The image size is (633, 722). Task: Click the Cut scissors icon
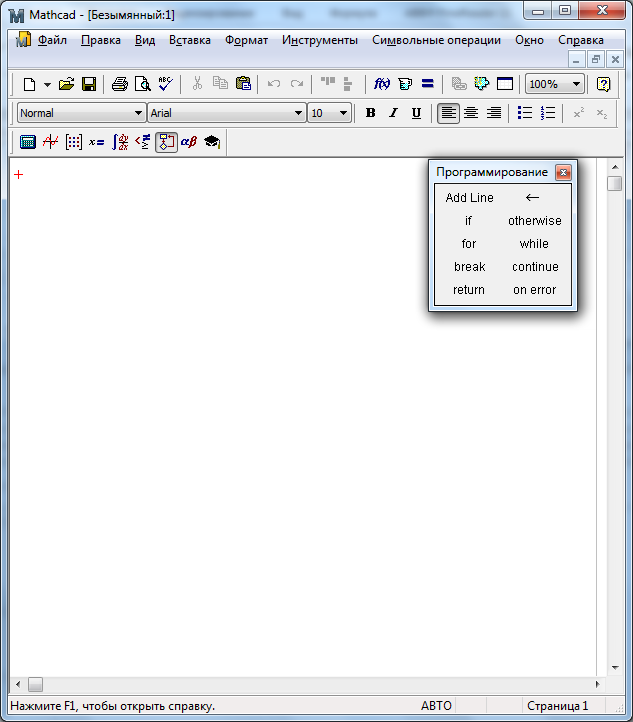pos(197,84)
